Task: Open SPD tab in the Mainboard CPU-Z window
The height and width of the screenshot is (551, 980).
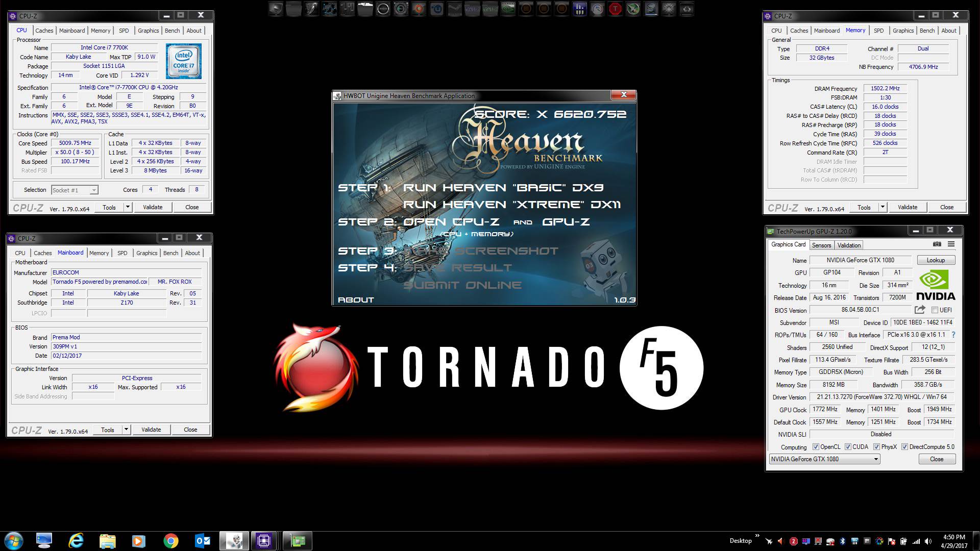Action: click(122, 253)
